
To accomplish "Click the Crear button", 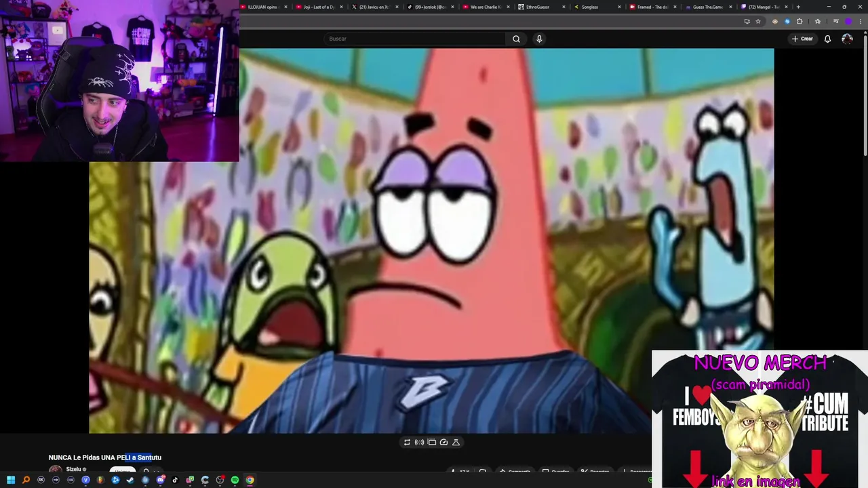I will (x=802, y=39).
